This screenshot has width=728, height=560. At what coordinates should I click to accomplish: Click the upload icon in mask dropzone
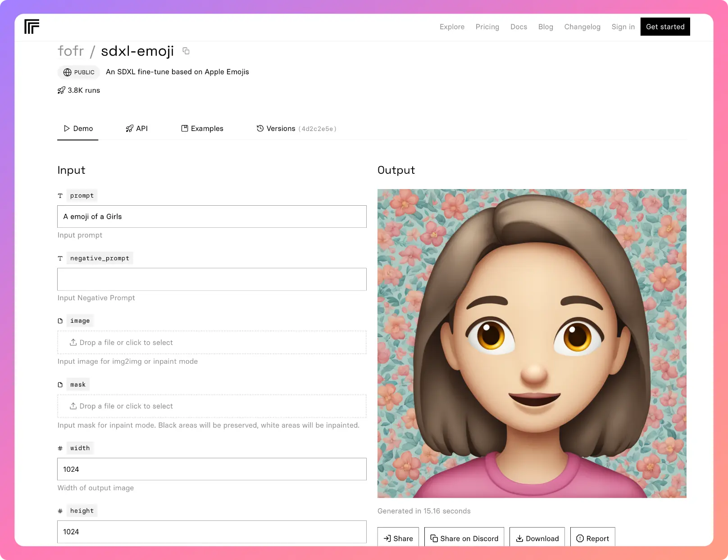(x=73, y=406)
